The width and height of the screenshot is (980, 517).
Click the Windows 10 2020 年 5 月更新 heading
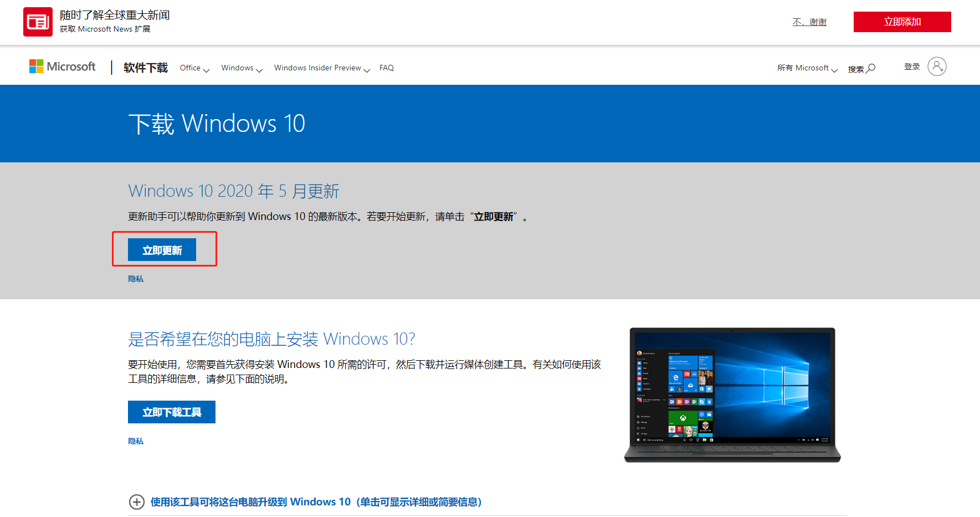[x=233, y=191]
